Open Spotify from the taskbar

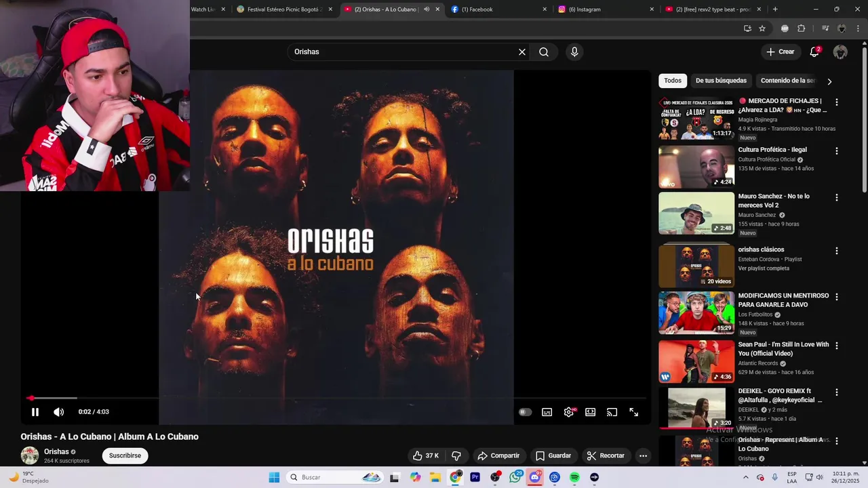(x=574, y=477)
